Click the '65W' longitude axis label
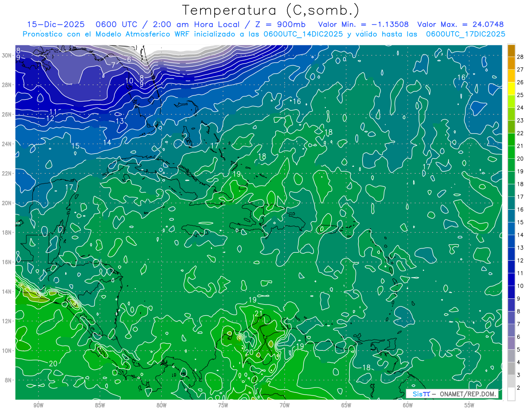This screenshot has width=532, height=411. (346, 405)
